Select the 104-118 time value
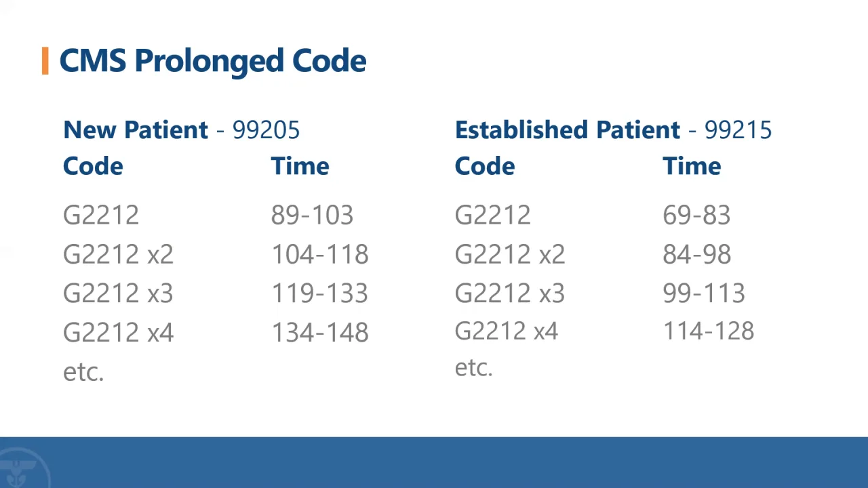Viewport: 868px width, 488px height. click(x=320, y=255)
